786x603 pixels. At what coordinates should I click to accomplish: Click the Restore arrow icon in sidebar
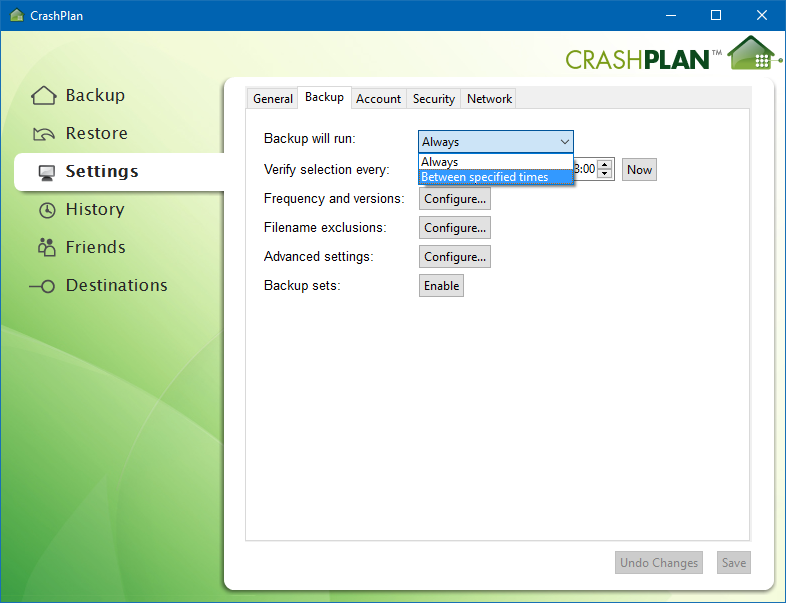tap(44, 134)
